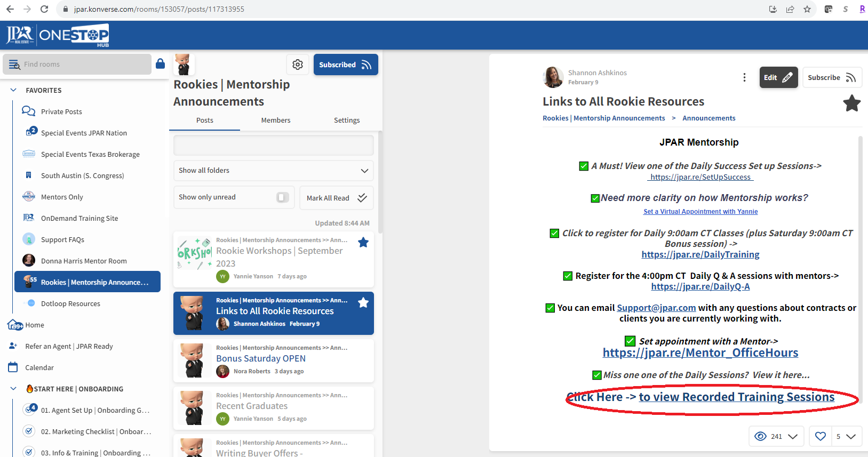Click Shannon Ashkinos author avatar in post
The height and width of the screenshot is (457, 868).
click(553, 77)
